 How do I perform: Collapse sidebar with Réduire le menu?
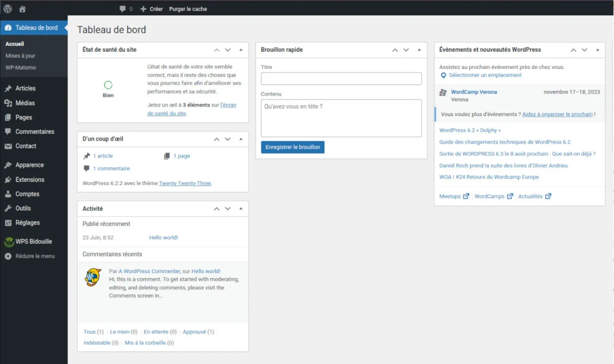pos(35,256)
